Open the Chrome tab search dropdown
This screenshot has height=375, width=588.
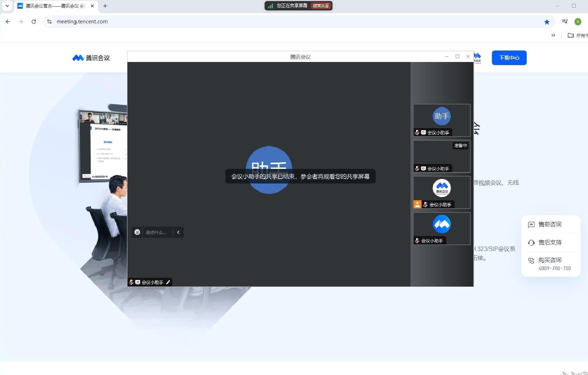point(7,6)
